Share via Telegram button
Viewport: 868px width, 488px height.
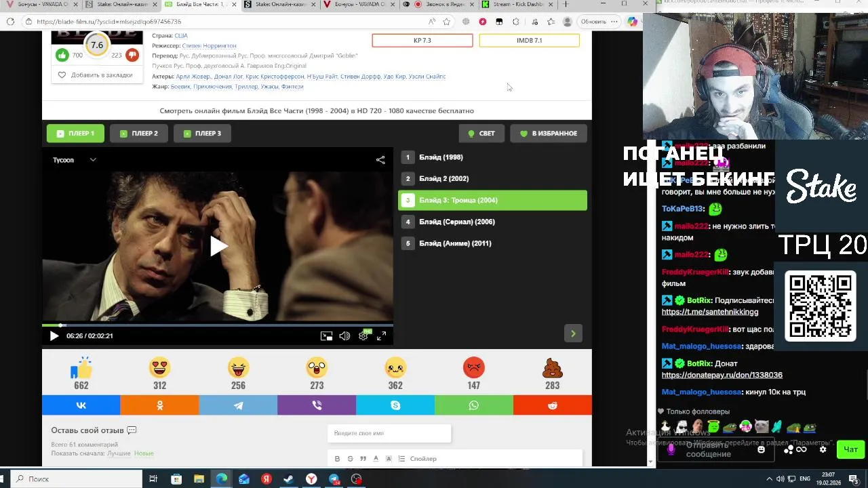coord(238,405)
